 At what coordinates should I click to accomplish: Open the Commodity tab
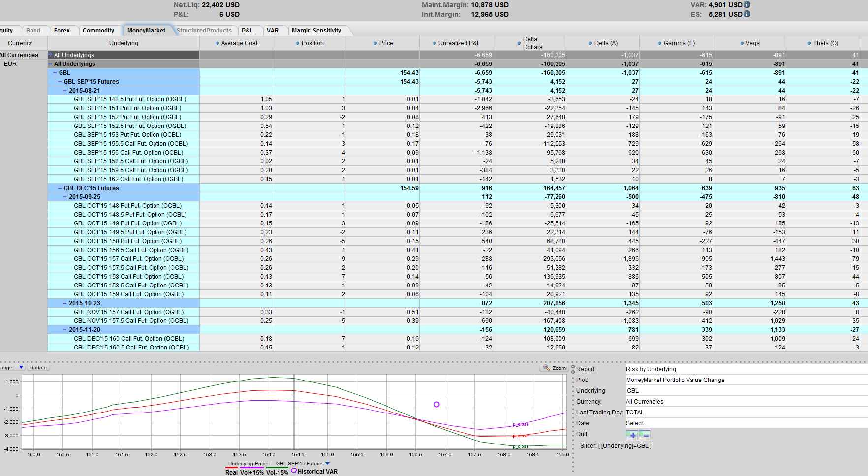[98, 31]
